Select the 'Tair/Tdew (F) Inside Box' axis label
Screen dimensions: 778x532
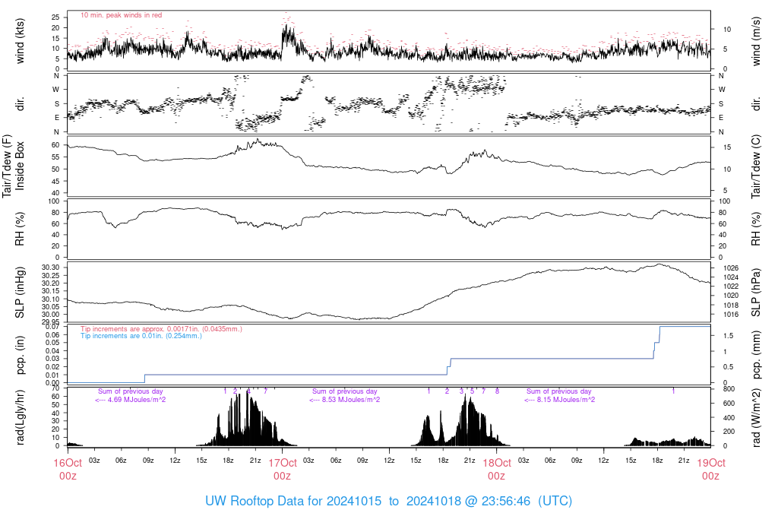click(x=13, y=166)
